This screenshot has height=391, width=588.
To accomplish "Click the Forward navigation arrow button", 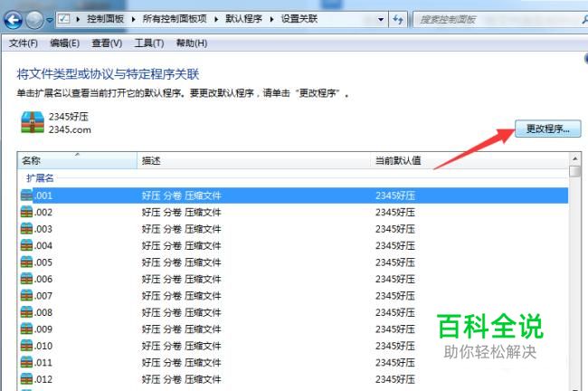I will 34,20.
